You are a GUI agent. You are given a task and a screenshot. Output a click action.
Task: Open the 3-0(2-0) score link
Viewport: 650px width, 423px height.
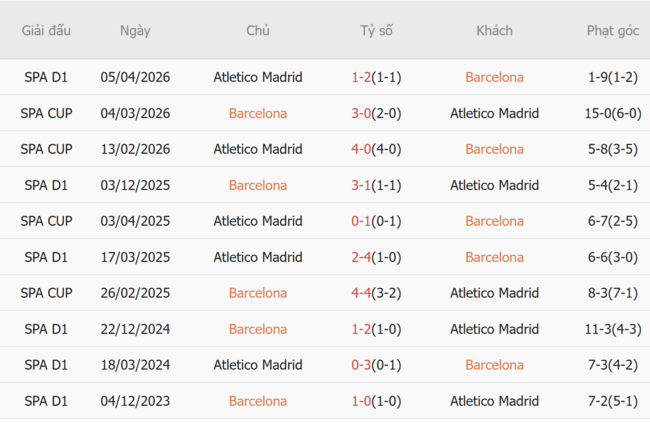pyautogui.click(x=376, y=113)
